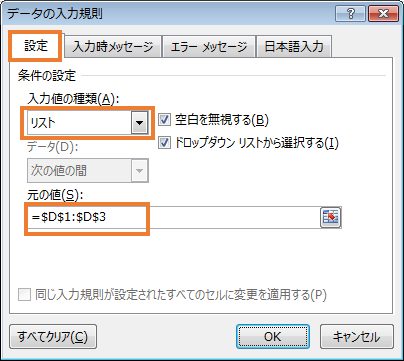Image resolution: width=404 pixels, height=361 pixels.
Task: Click the 次の値の間 combo box text
Action: point(59,171)
